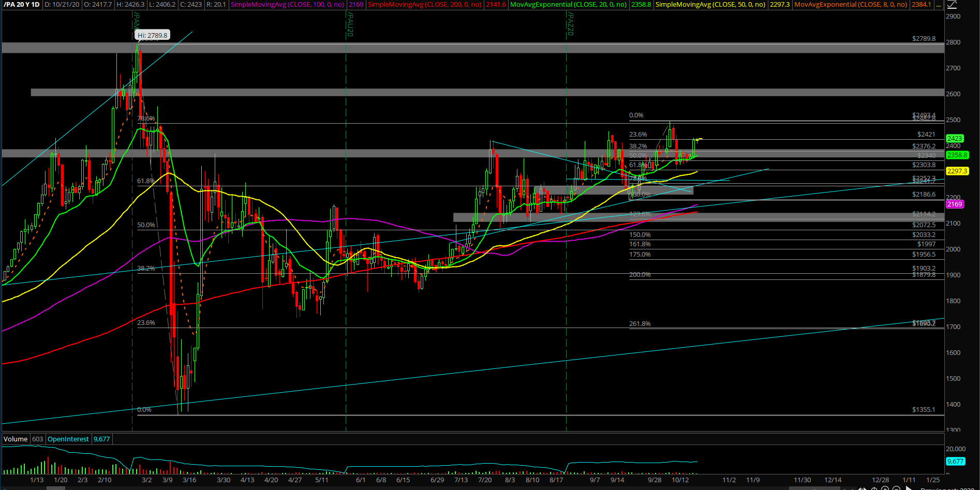Screen dimensions: 980x490
Task: Click the R: 20.1 range value
Action: pyautogui.click(x=216, y=4)
